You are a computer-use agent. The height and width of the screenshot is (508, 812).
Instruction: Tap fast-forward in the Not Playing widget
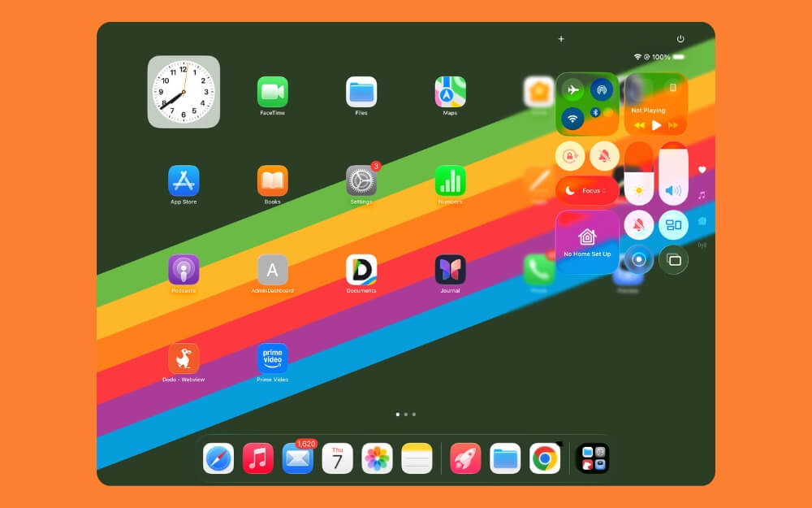pyautogui.click(x=673, y=125)
